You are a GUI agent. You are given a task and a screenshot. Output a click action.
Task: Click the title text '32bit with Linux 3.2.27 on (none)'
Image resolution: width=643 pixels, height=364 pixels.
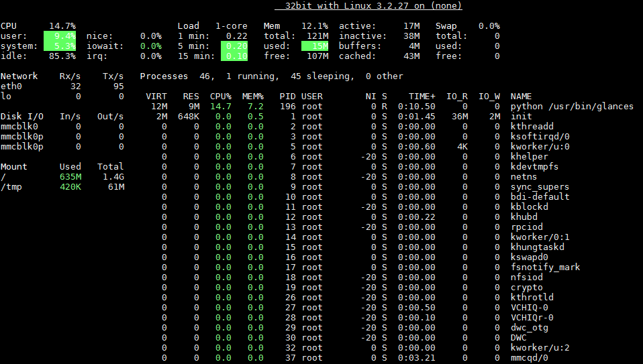pos(374,6)
